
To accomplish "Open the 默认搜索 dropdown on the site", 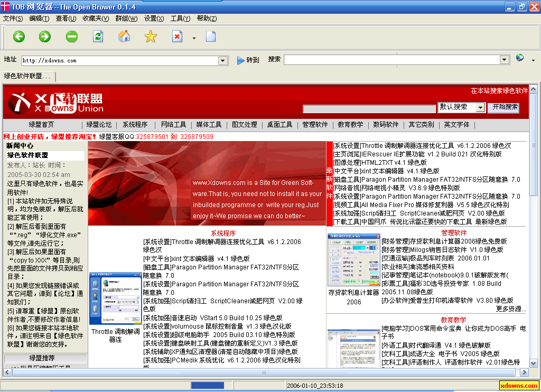I will pos(480,108).
